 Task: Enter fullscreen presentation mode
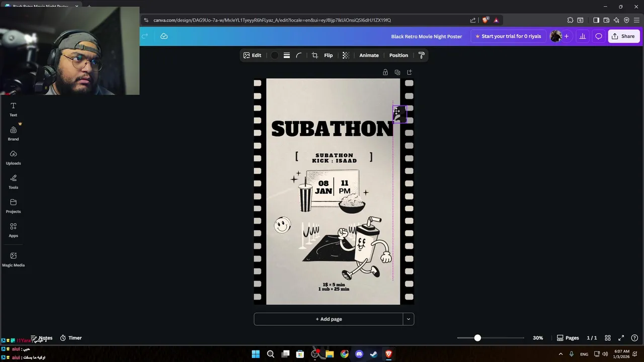(621, 338)
